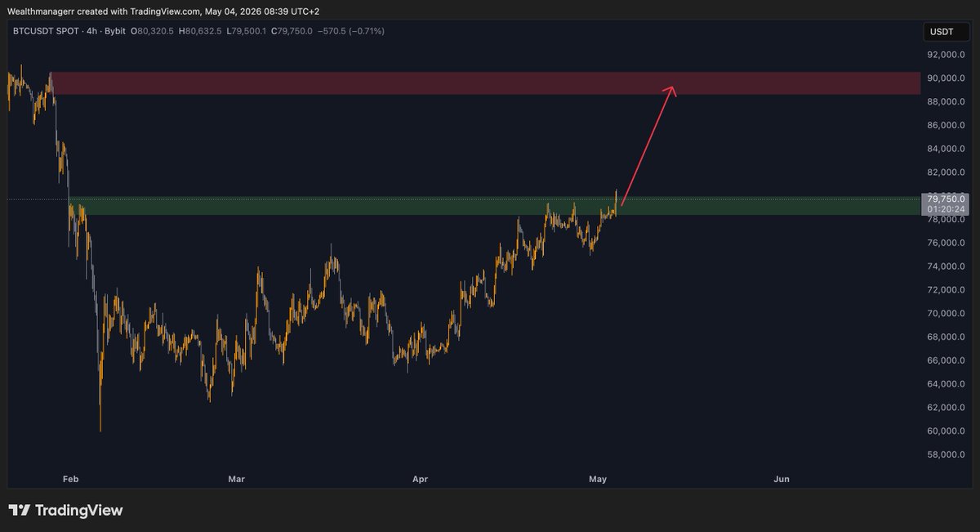
Task: Click the Mar label on time axis
Action: point(237,479)
